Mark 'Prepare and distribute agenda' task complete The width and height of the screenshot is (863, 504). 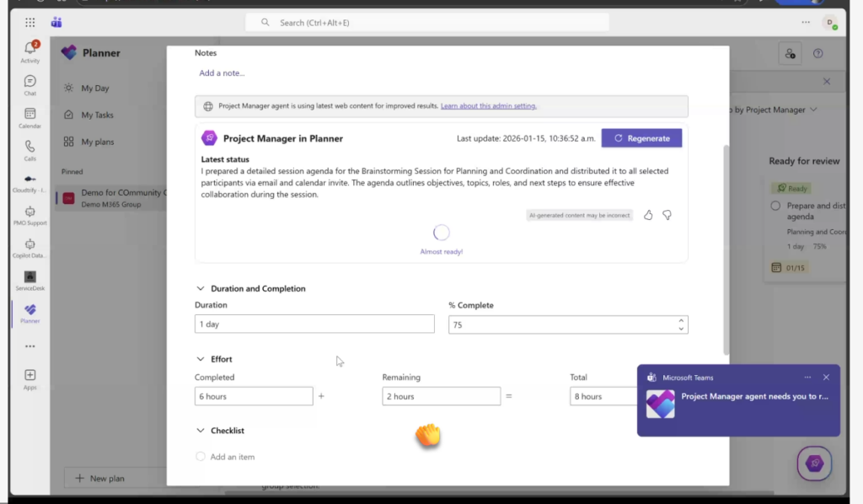tap(775, 206)
